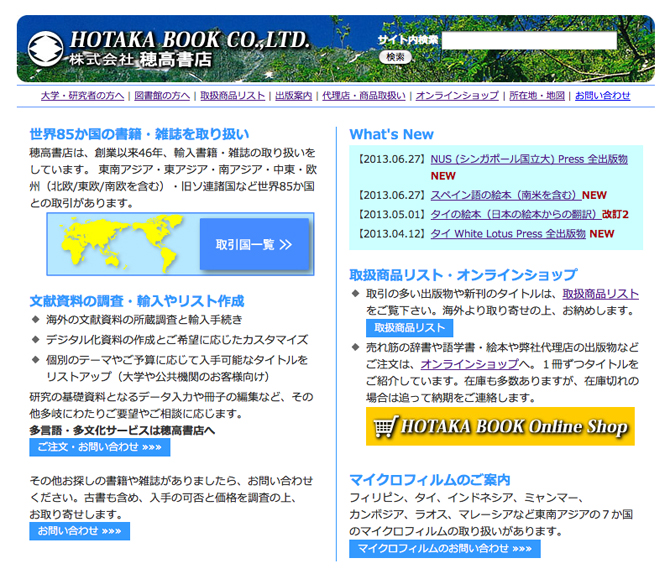
Task: Open the 出版案内 navigation link
Action: pos(294,96)
